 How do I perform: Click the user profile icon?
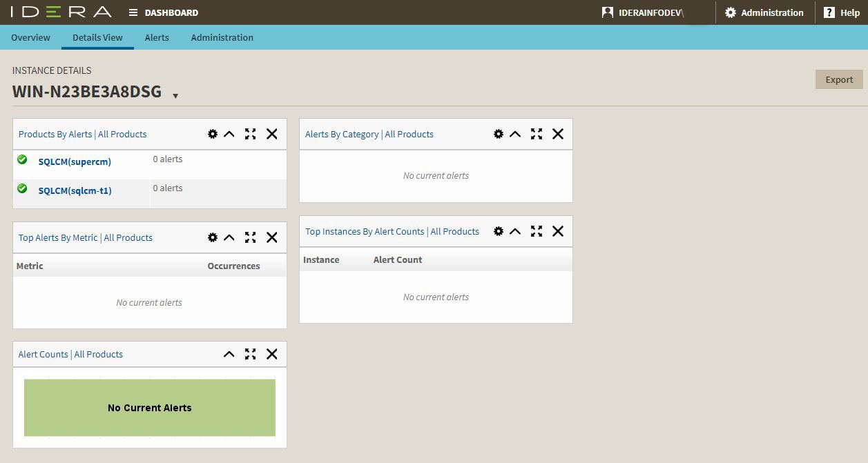pos(608,12)
